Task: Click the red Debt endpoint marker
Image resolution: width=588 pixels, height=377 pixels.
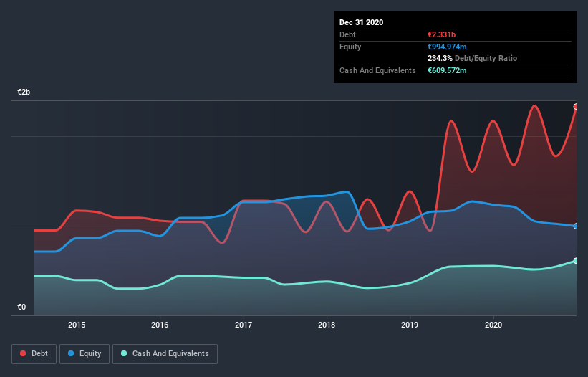Action: (576, 107)
